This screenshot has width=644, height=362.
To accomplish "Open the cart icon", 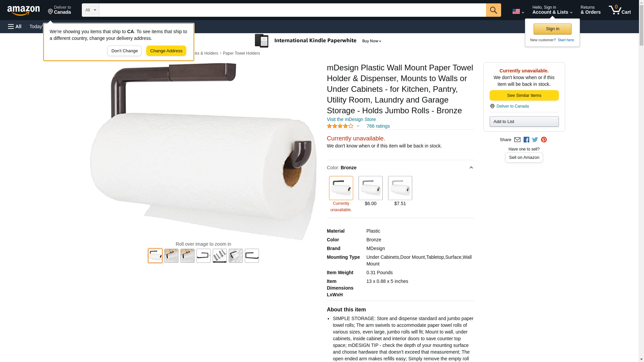I will tap(620, 10).
